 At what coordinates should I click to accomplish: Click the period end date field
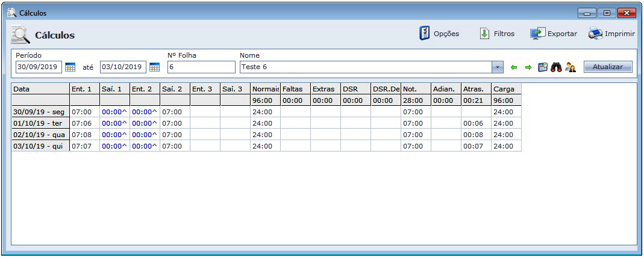(123, 67)
